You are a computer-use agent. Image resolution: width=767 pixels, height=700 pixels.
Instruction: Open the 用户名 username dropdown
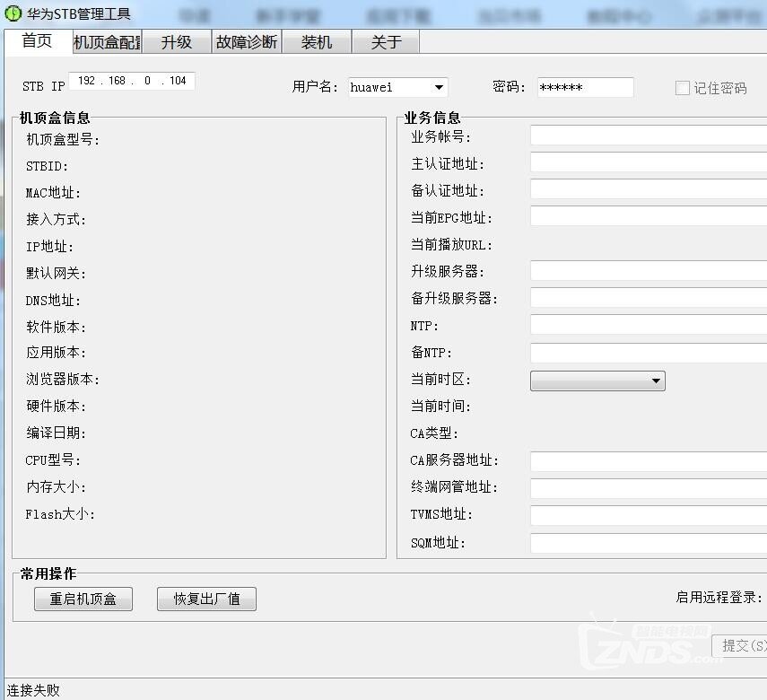coord(439,87)
